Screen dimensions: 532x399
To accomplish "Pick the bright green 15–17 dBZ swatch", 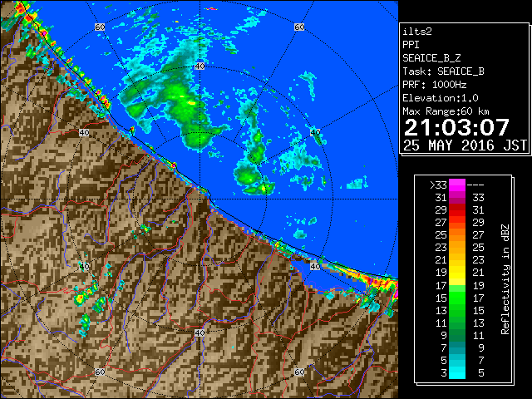I will tap(457, 298).
